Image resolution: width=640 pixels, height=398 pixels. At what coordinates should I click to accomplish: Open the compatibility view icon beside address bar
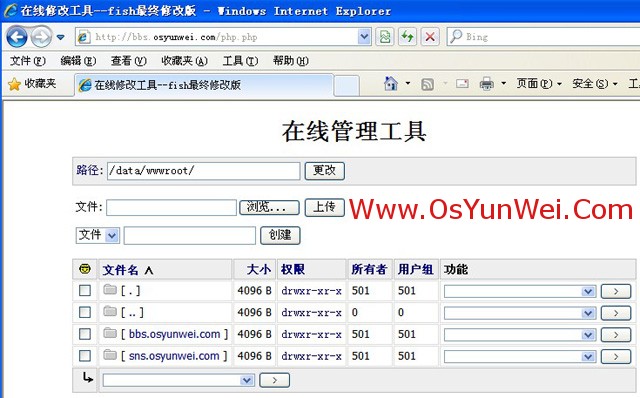tap(384, 37)
